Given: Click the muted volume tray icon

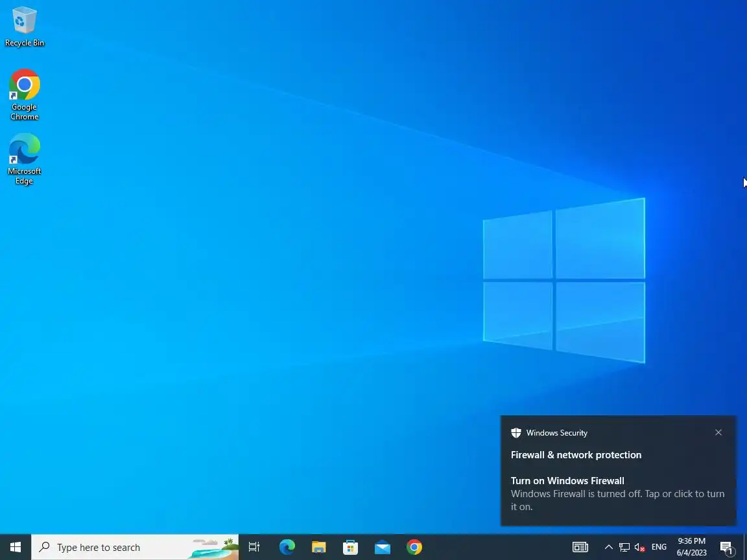Looking at the screenshot, I should pyautogui.click(x=640, y=547).
